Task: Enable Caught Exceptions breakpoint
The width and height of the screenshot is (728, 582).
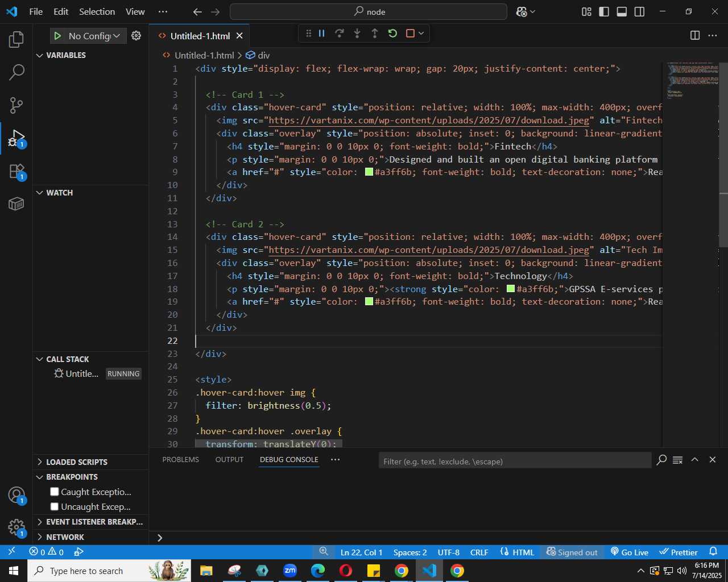Action: (55, 492)
